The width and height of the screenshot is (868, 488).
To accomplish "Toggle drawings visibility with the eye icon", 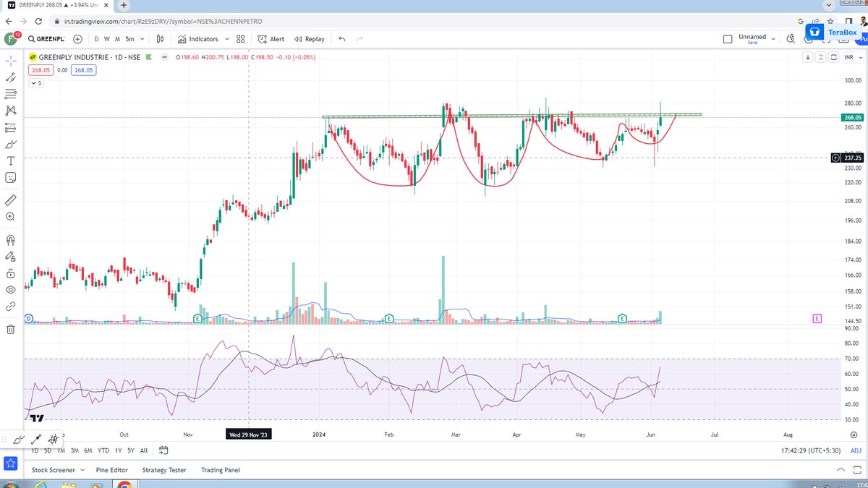I will click(x=9, y=289).
